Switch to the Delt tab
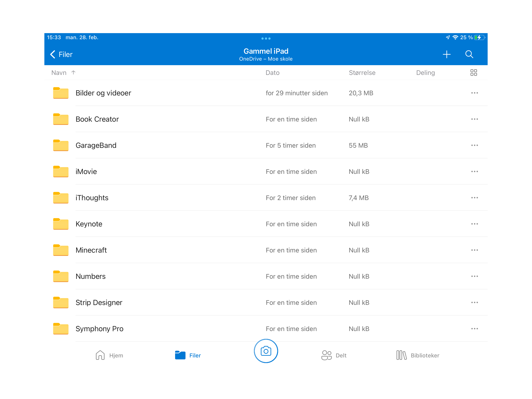 pyautogui.click(x=334, y=355)
